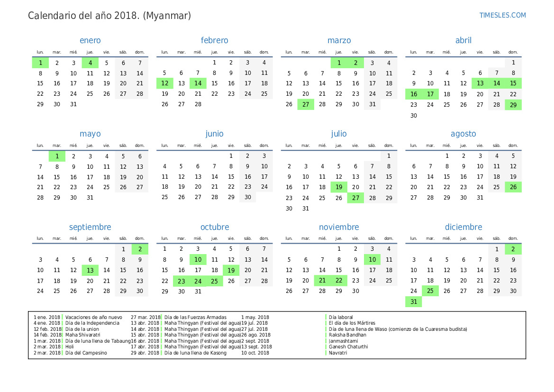Click day 30 in junio
Screen dimensions: 554x392
248,197
